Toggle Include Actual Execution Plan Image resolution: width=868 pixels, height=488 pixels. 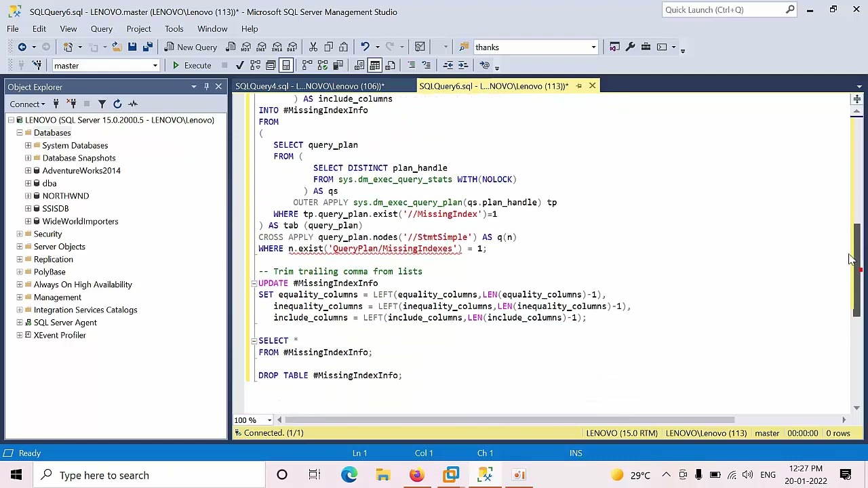tap(307, 65)
